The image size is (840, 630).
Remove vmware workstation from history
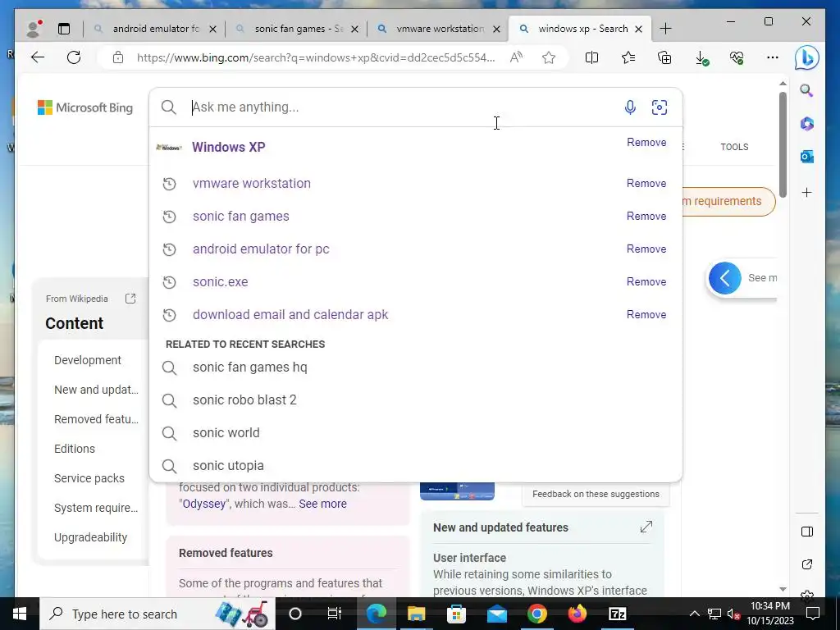[x=646, y=183]
